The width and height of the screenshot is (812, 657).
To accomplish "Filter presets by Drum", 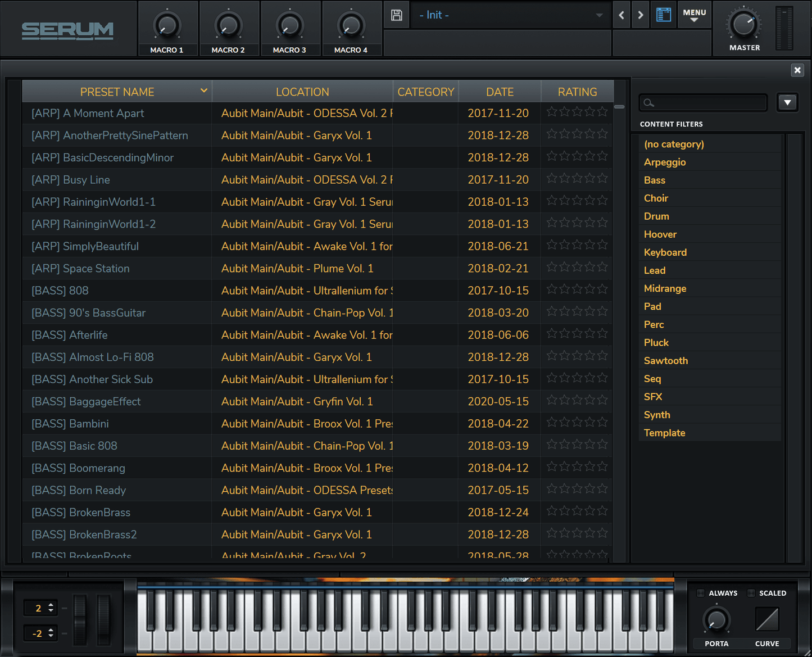I will click(x=710, y=216).
